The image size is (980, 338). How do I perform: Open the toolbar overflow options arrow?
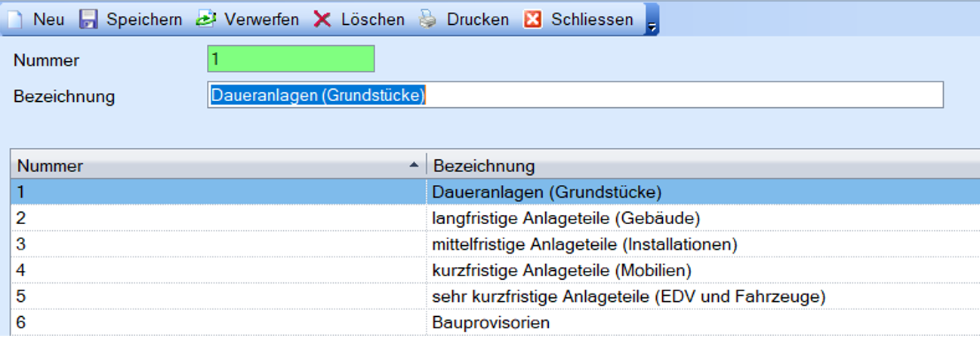652,23
